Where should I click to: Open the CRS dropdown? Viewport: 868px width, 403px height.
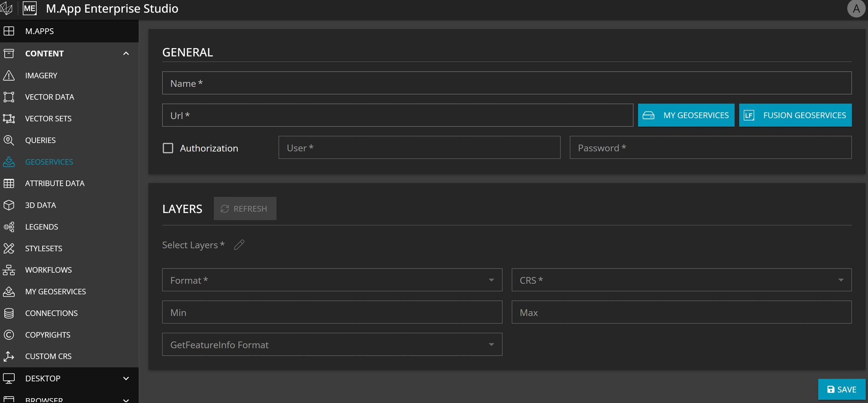pyautogui.click(x=681, y=280)
